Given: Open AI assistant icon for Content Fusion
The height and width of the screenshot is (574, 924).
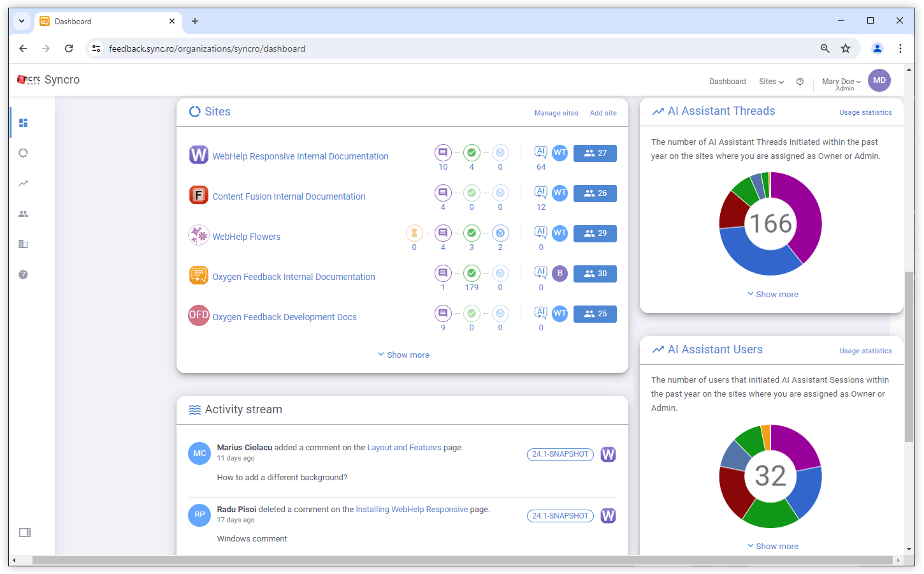Looking at the screenshot, I should click(541, 192).
